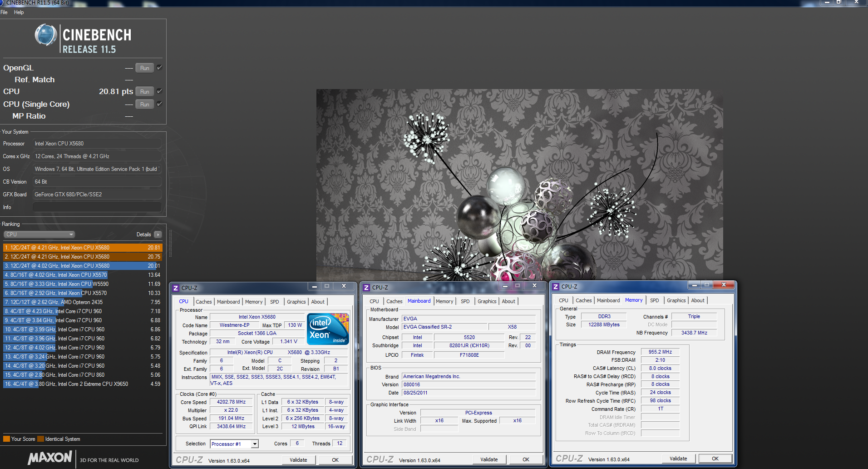868x469 pixels.
Task: Click the CPU-Z icon in Mainboard window title bar
Action: click(x=367, y=288)
